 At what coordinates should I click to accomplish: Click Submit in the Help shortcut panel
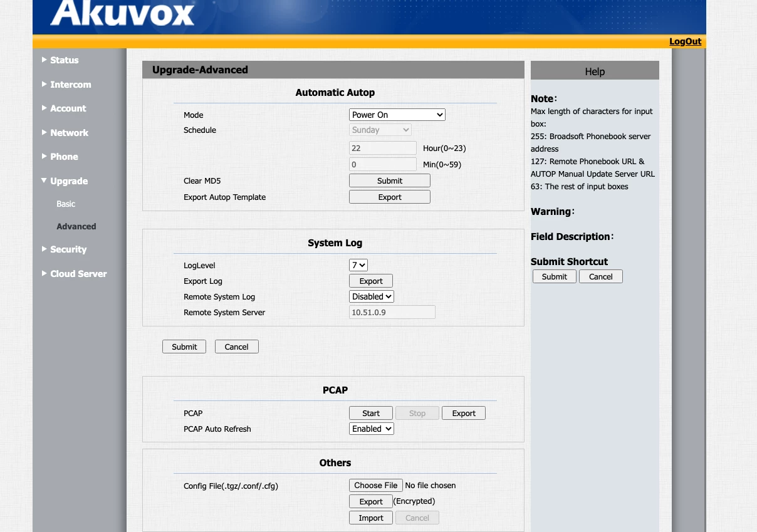tap(554, 276)
